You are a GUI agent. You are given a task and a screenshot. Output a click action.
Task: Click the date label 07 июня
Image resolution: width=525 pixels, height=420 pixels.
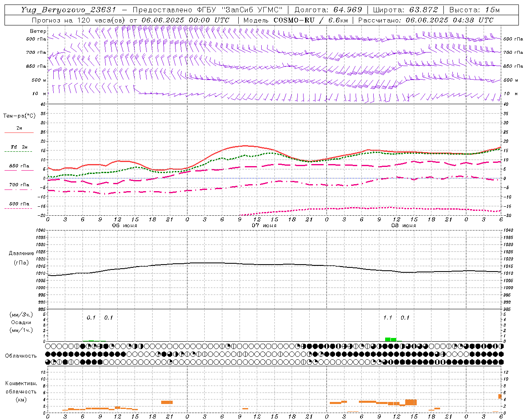[x=264, y=226]
